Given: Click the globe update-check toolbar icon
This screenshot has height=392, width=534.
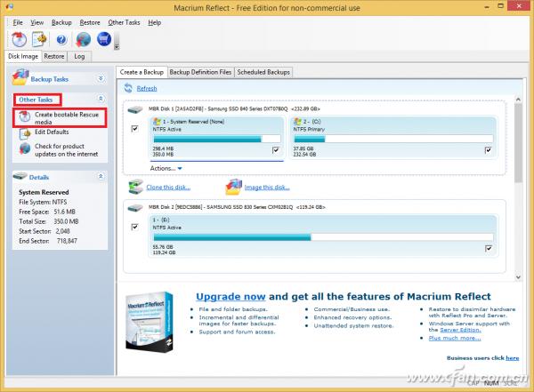Looking at the screenshot, I should pyautogui.click(x=83, y=39).
